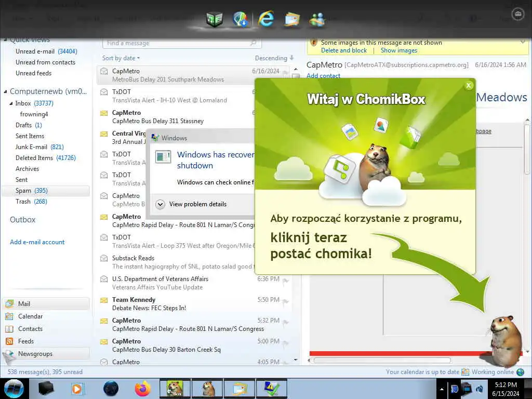Switch to the Newsgroups view
532x399 pixels.
46,353
